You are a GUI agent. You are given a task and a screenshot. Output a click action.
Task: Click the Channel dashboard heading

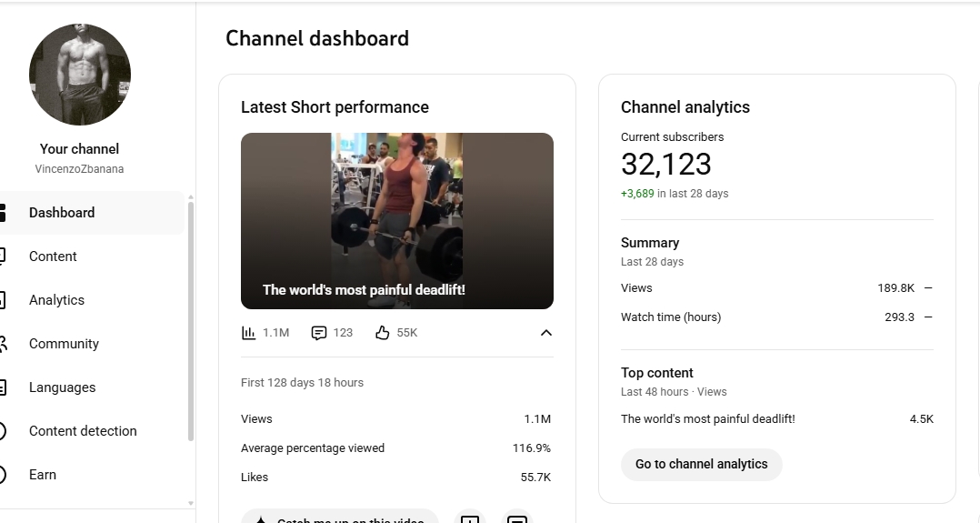[x=317, y=38]
